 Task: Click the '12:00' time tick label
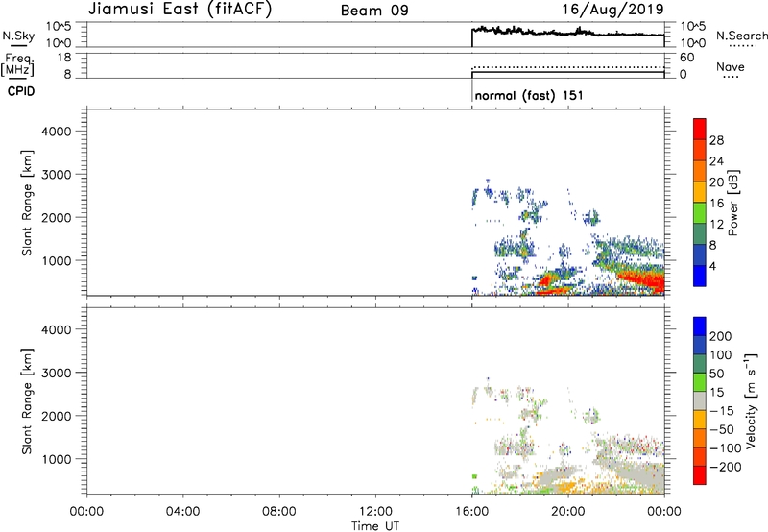click(x=375, y=512)
